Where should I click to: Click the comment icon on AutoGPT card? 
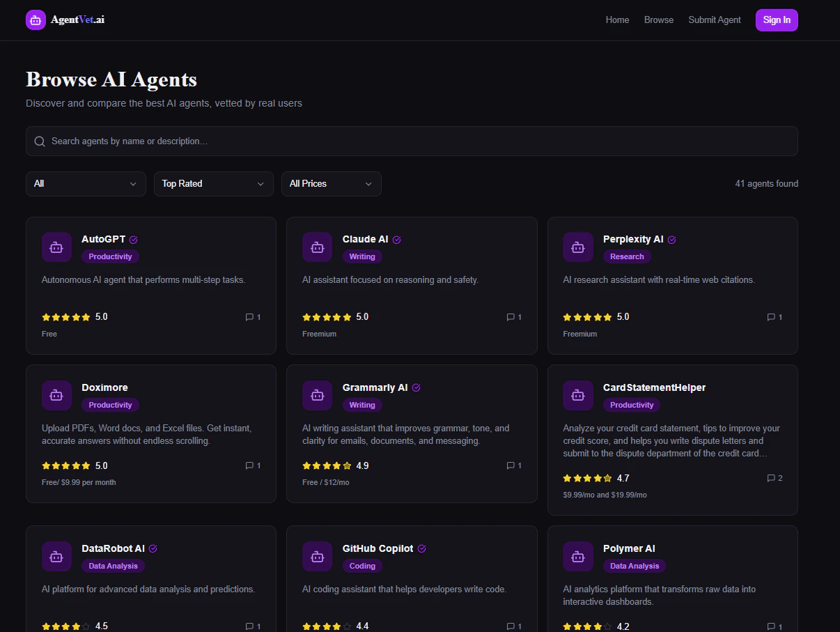(x=249, y=317)
